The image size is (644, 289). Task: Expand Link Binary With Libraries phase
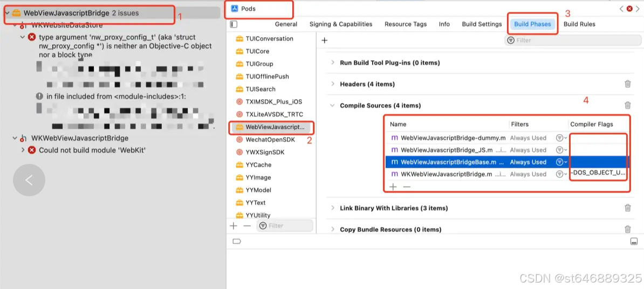[x=332, y=208]
